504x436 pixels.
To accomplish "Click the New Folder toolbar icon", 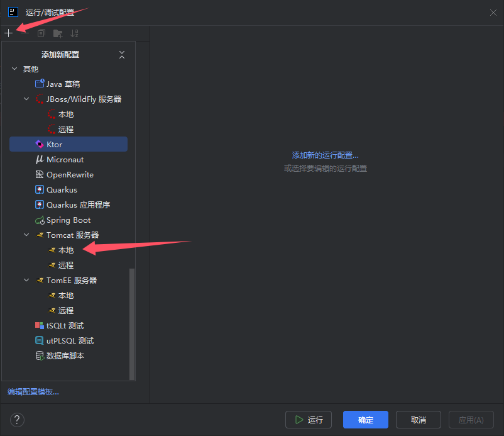I will (58, 33).
